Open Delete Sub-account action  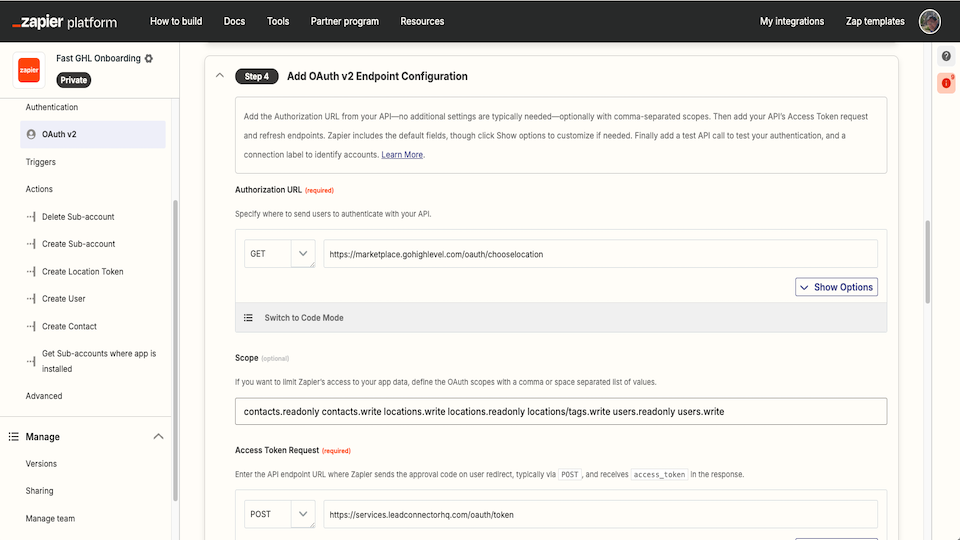pyautogui.click(x=78, y=217)
